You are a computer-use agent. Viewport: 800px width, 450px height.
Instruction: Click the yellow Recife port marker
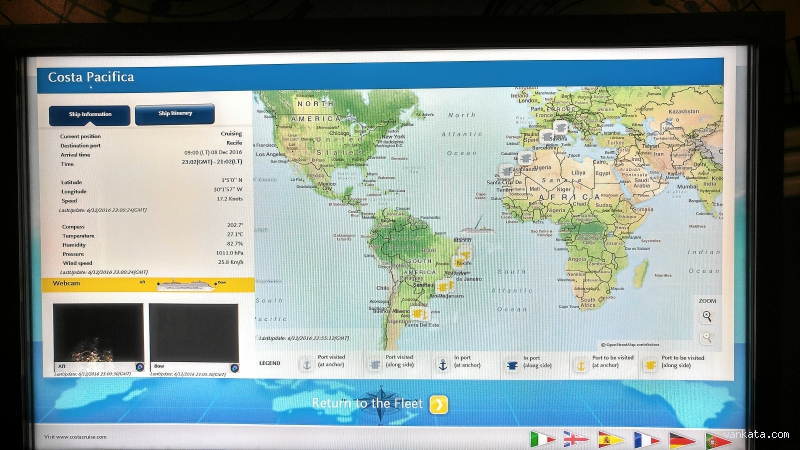point(464,256)
